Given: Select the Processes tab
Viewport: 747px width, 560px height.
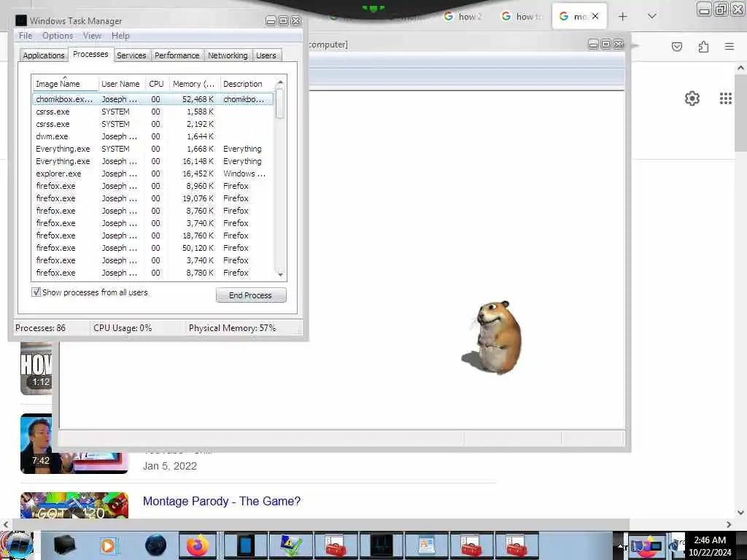Looking at the screenshot, I should [90, 54].
